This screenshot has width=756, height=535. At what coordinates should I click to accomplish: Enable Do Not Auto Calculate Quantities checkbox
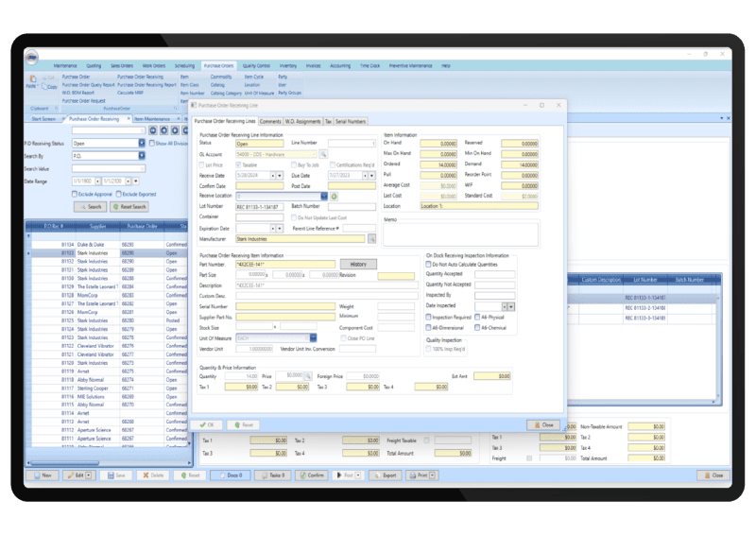click(430, 265)
